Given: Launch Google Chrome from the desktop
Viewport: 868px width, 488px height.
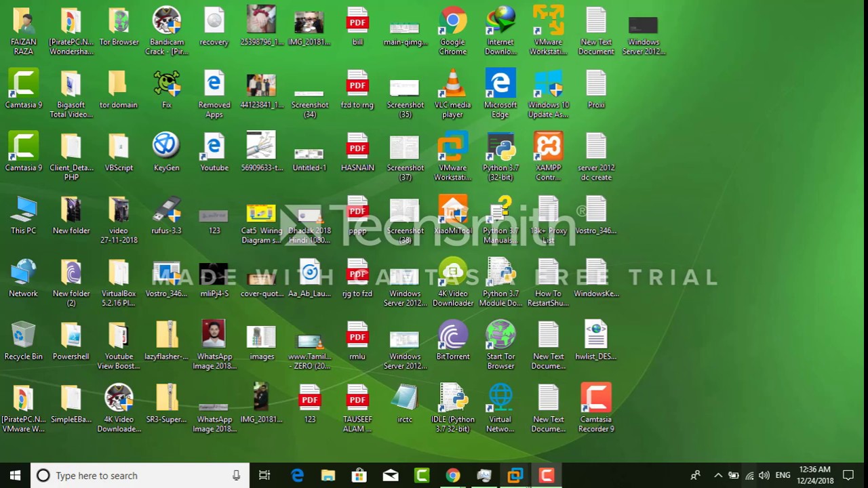Looking at the screenshot, I should [x=452, y=30].
